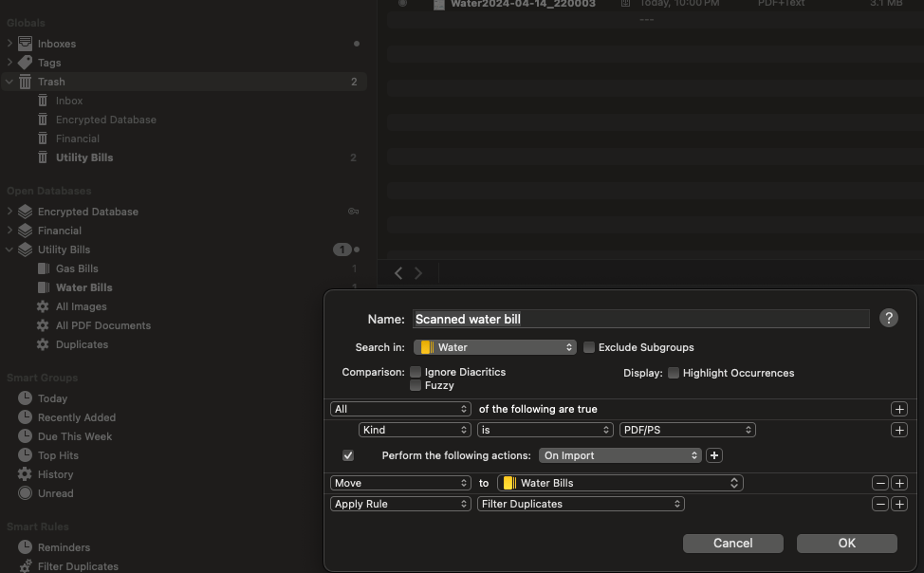Open the Filter Duplicates rule dropdown
The width and height of the screenshot is (924, 573).
click(x=581, y=504)
